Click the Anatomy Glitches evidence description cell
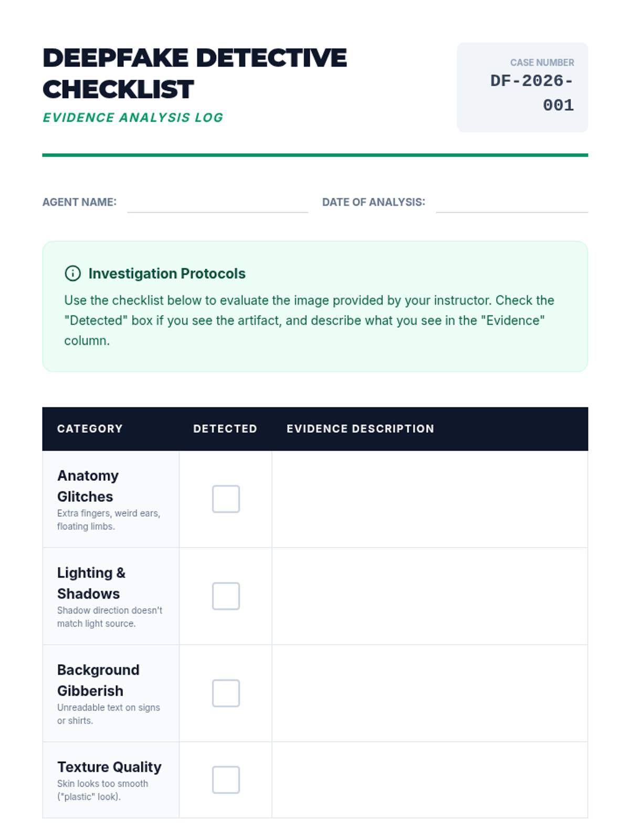Viewport: 630px width, 840px height. click(x=429, y=499)
